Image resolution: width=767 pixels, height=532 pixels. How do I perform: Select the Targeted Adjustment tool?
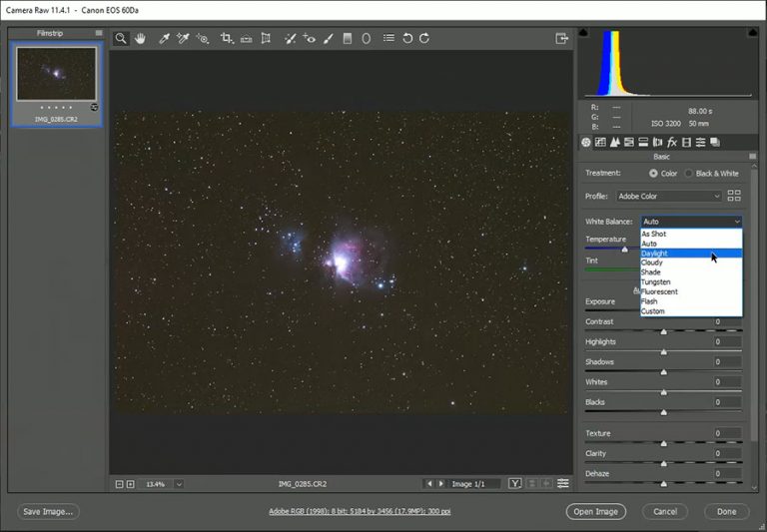pos(203,38)
